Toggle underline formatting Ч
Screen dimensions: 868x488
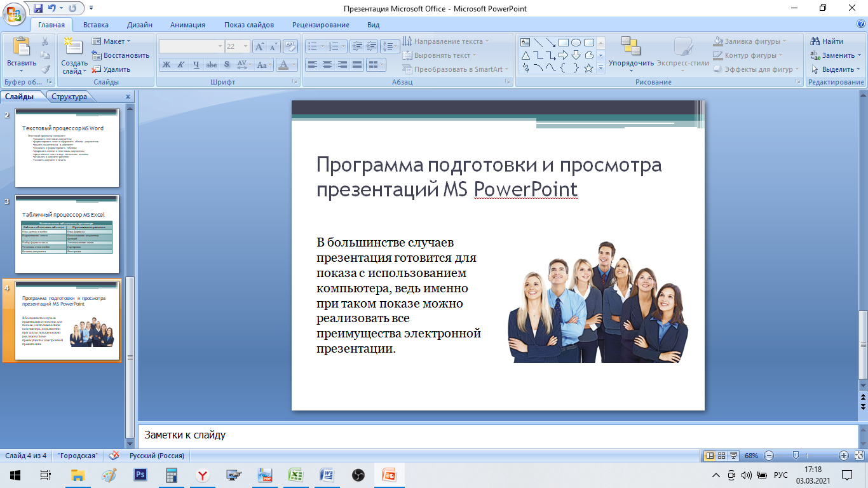point(196,65)
